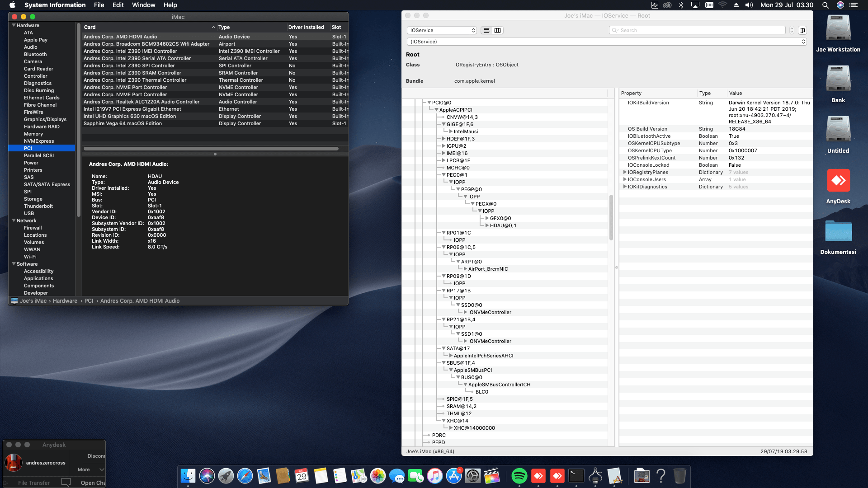The width and height of the screenshot is (868, 488).
Task: Click Open Chat in AnyDesk panel
Action: 93,483
